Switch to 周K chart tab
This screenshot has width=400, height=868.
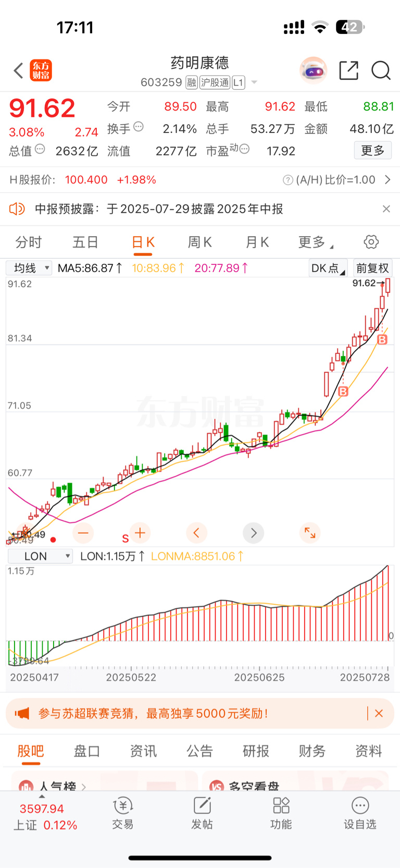pyautogui.click(x=200, y=242)
